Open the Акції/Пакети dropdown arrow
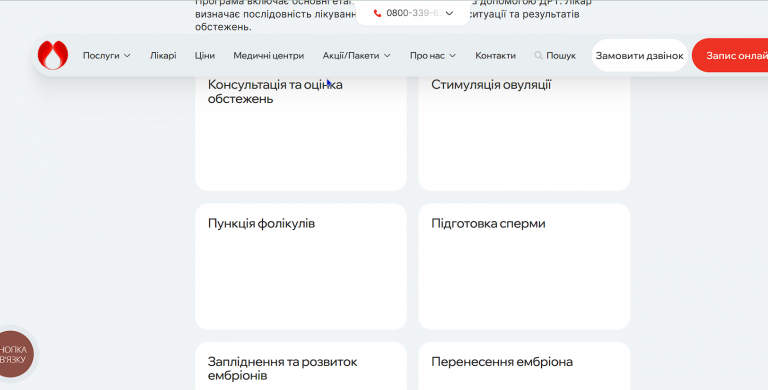Viewport: 768px width, 390px height. pos(387,56)
